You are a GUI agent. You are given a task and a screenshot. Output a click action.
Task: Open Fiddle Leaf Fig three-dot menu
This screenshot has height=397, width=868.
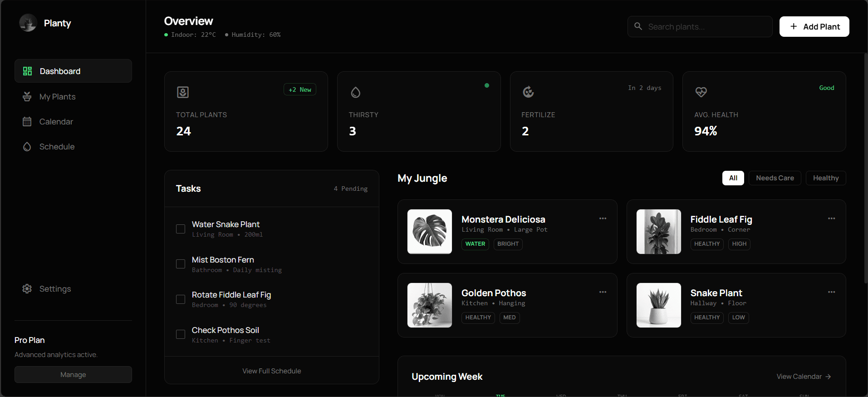coord(831,218)
